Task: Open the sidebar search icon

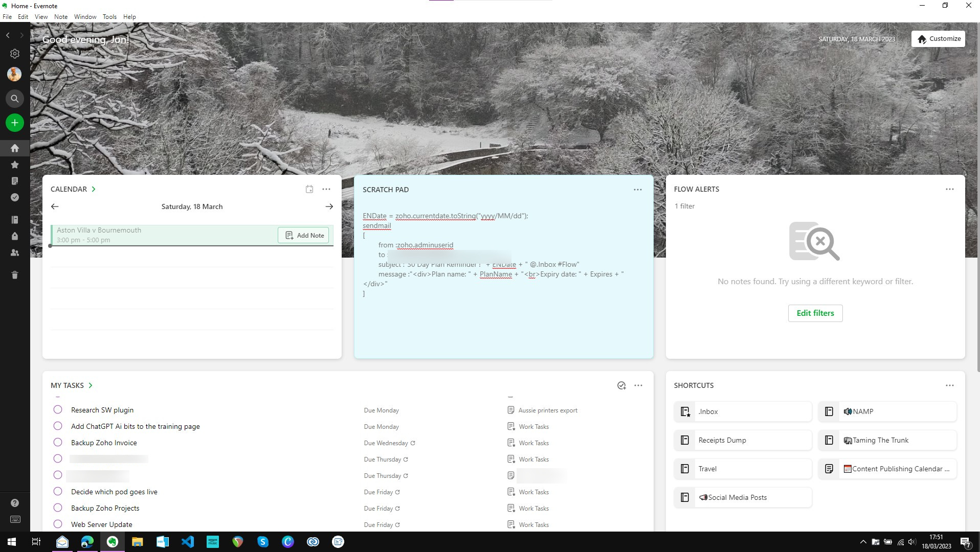Action: [x=15, y=99]
